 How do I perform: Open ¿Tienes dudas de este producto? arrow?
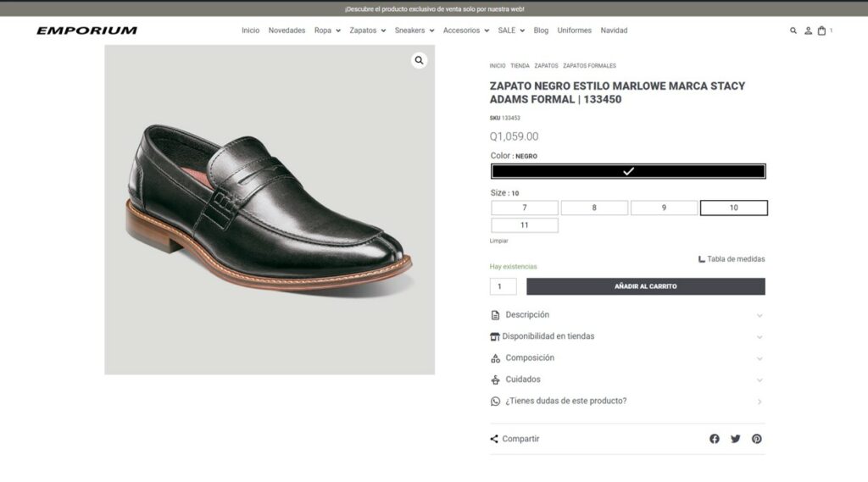click(759, 402)
